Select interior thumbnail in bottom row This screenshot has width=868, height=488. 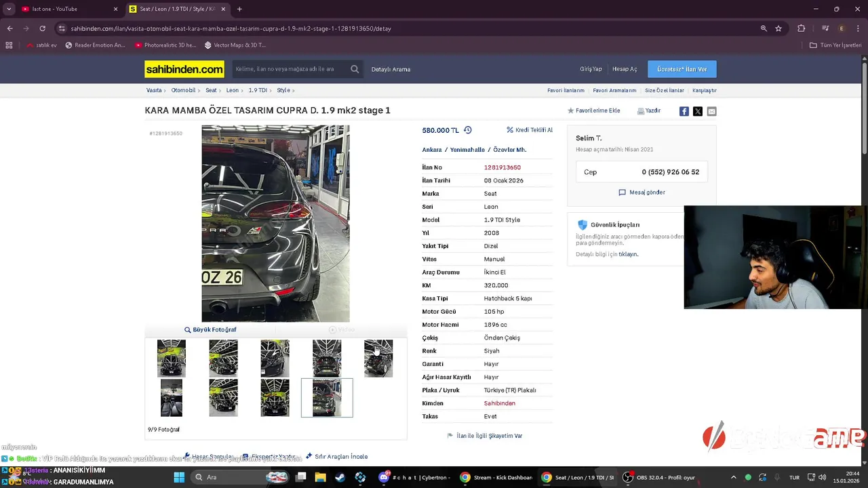coord(171,397)
